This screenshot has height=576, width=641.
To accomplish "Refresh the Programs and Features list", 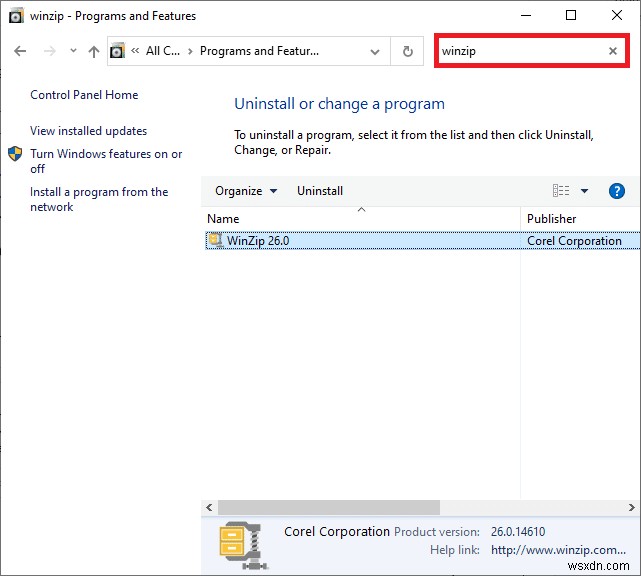I will (x=407, y=51).
